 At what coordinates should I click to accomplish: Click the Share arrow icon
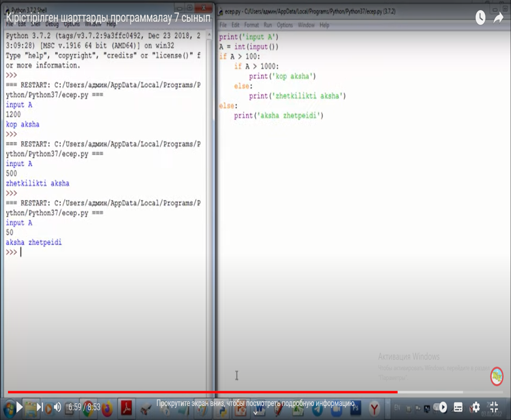coord(498,18)
